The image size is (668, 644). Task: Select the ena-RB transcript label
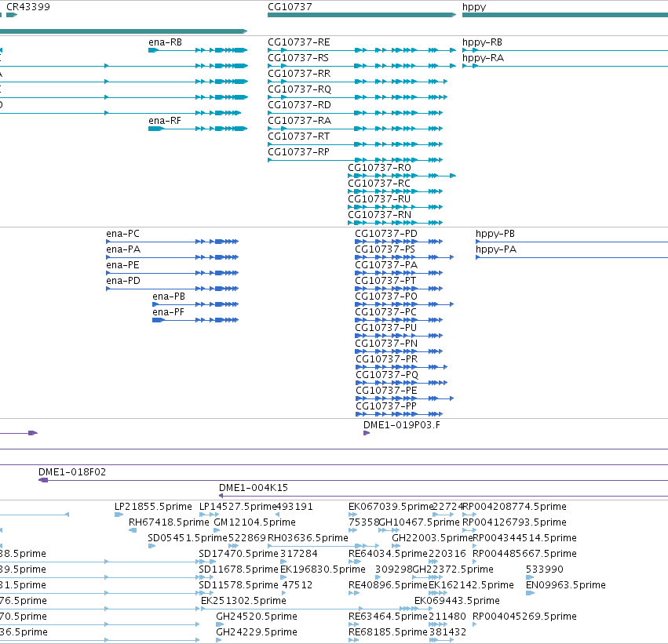pyautogui.click(x=166, y=42)
